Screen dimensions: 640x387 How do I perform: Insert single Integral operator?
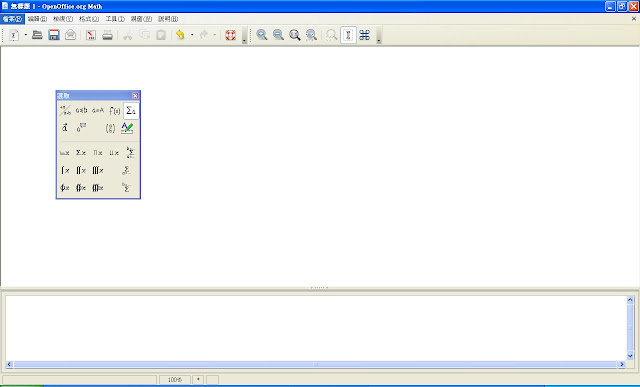(64, 170)
